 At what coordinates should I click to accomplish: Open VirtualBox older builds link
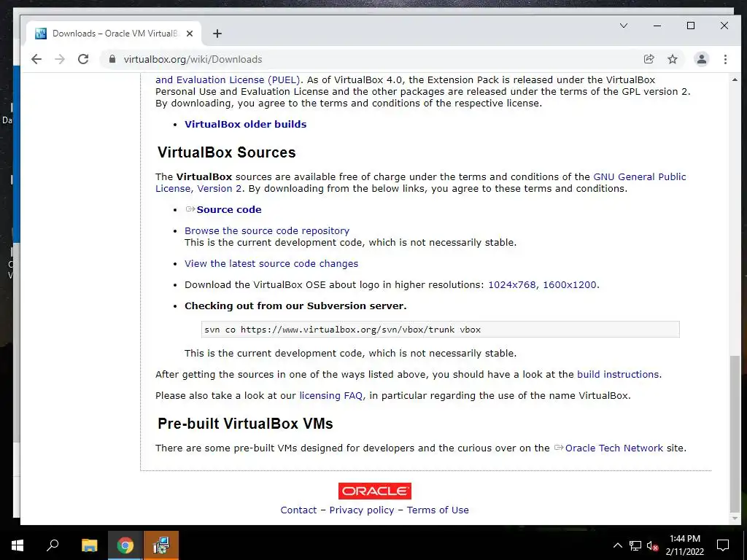[245, 124]
